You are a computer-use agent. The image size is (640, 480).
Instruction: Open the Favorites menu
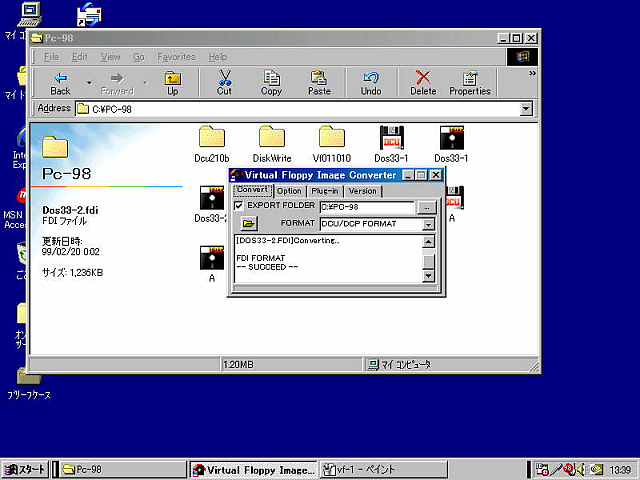[176, 57]
